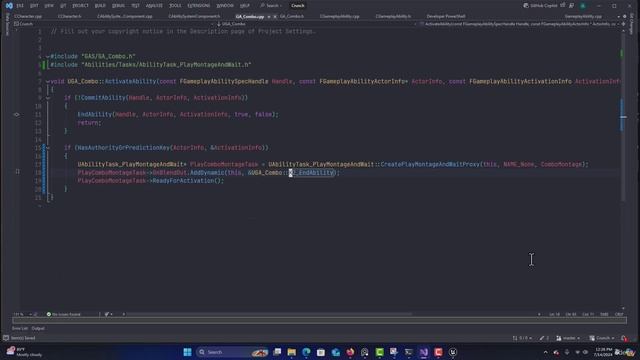Switch to CAbilitySystemComponent.cpp tab
The image size is (640, 360).
(124, 16)
